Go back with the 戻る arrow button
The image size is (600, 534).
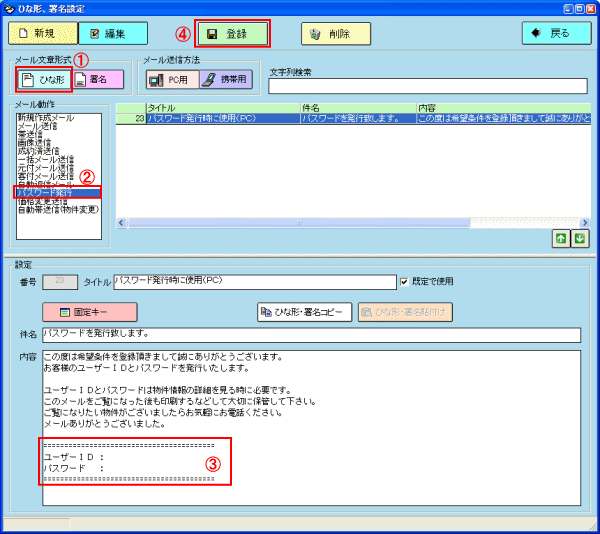point(556,33)
